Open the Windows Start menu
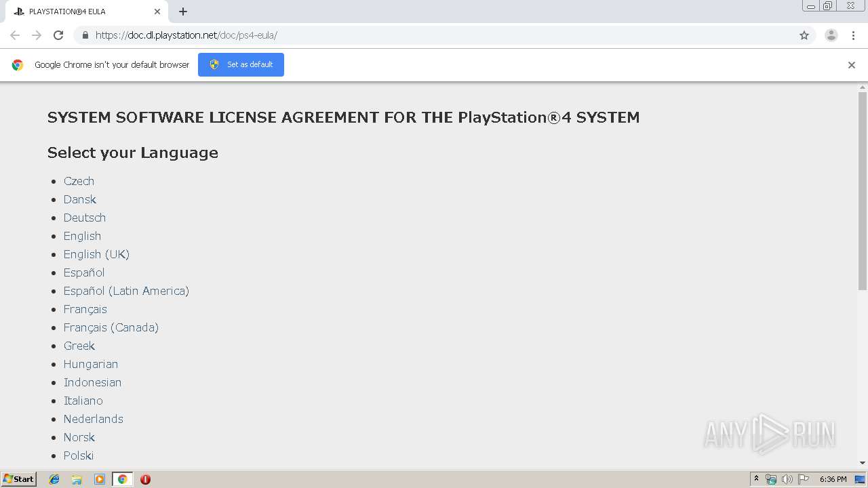Viewport: 868px width, 488px height. (x=19, y=479)
